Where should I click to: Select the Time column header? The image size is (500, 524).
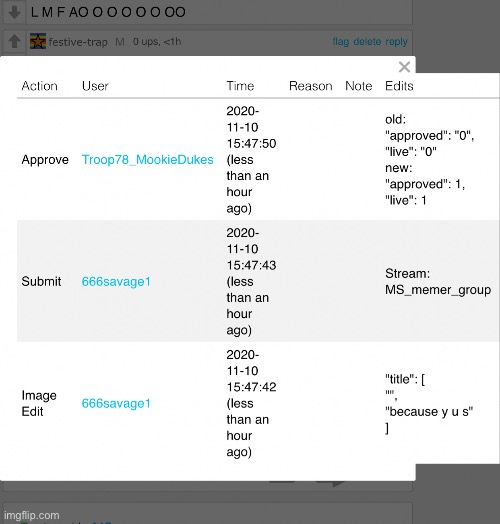click(x=240, y=86)
